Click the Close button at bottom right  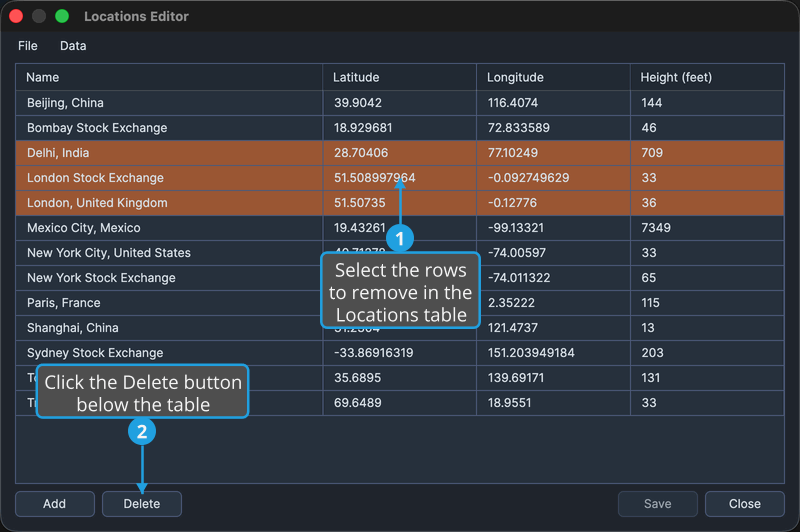coord(744,503)
